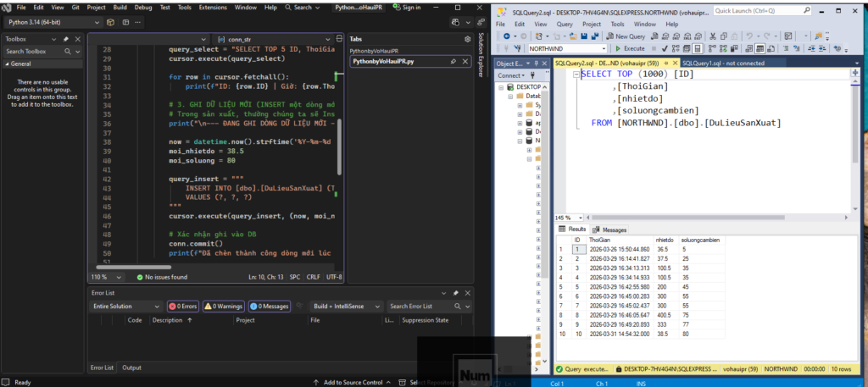868x387 pixels.
Task: Open the Tabs panel settings gear
Action: [467, 39]
